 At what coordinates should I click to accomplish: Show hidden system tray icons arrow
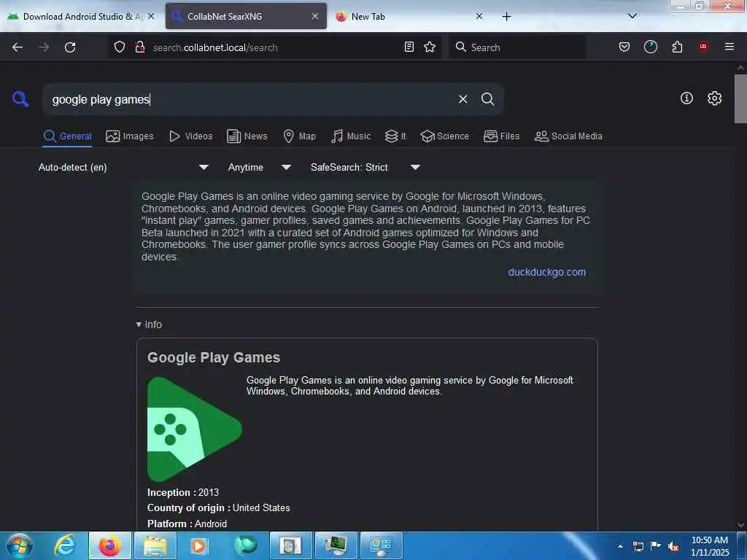tap(620, 546)
